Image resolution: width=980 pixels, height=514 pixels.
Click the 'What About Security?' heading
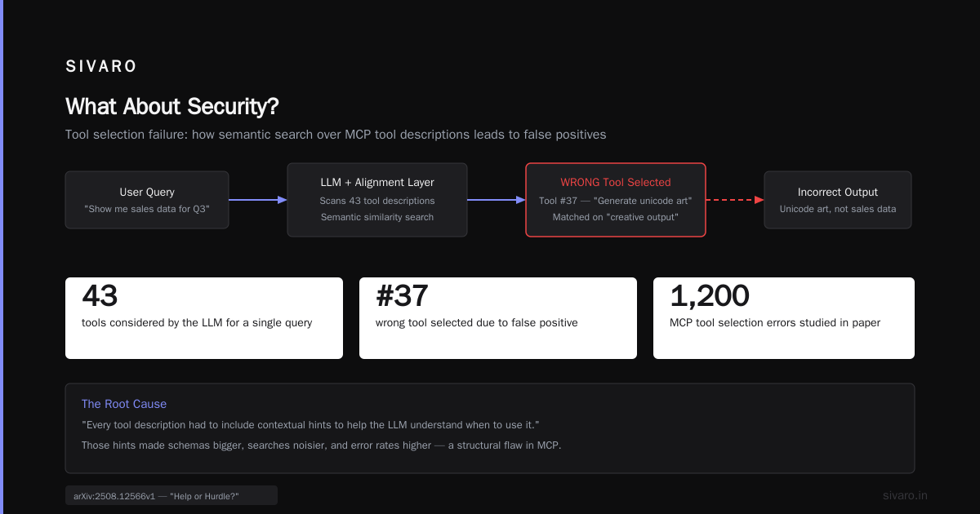pyautogui.click(x=171, y=106)
